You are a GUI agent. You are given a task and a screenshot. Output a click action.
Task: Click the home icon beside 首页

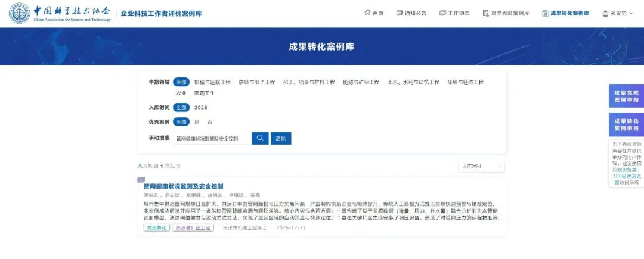click(367, 13)
